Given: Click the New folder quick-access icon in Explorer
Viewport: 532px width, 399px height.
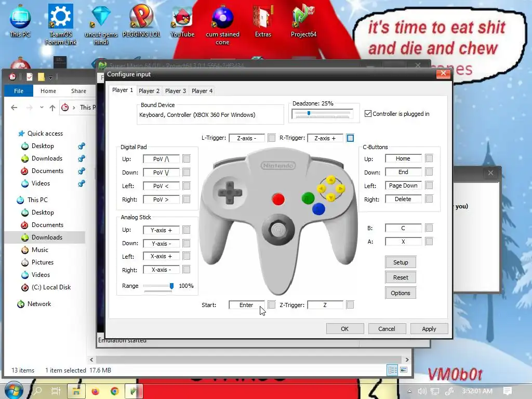Looking at the screenshot, I should (x=41, y=77).
